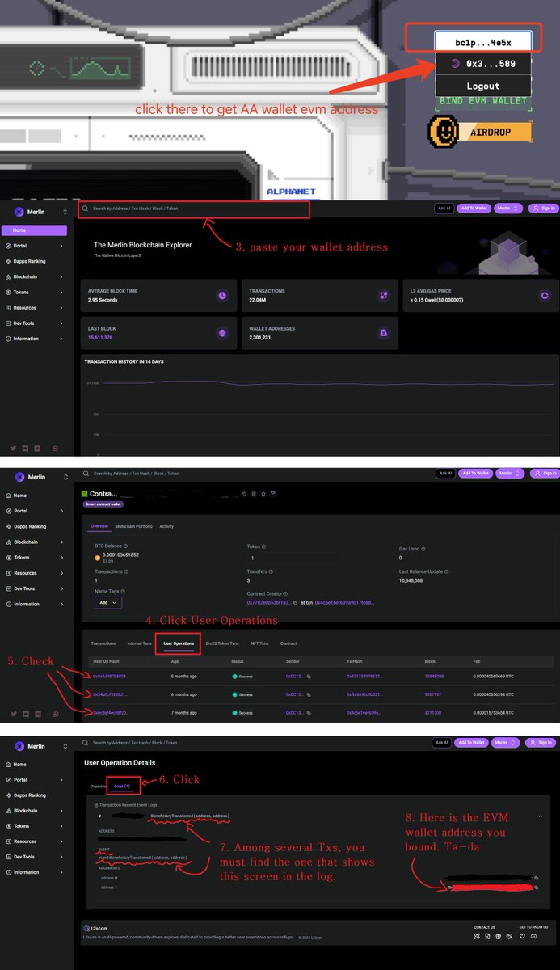Image resolution: width=560 pixels, height=970 pixels.
Task: Click the Twitter icon under Get To Know Us
Action: point(523,936)
